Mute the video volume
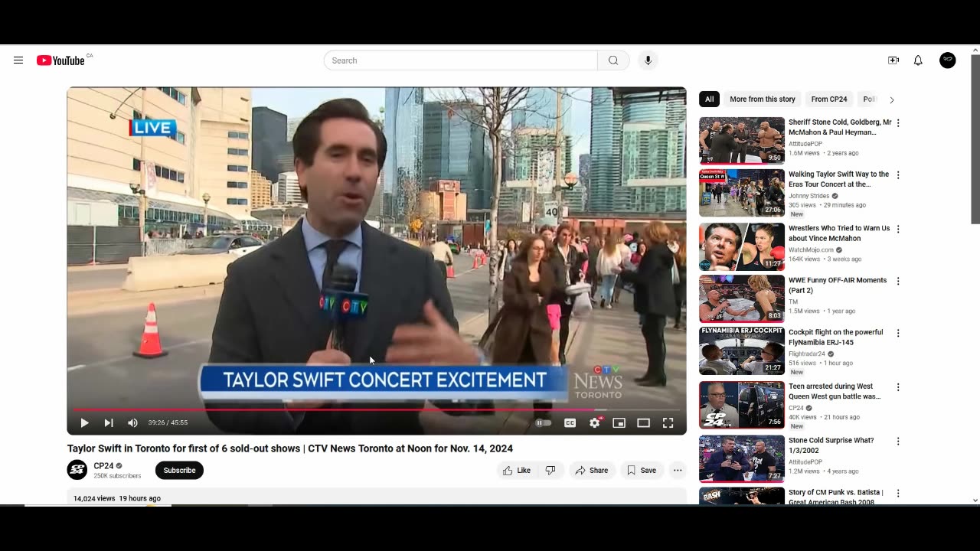Viewport: 980px width, 551px height. (132, 422)
